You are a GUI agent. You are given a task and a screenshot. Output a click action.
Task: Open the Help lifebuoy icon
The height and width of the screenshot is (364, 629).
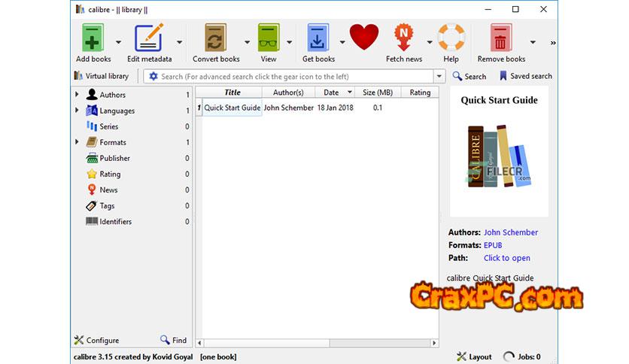[451, 38]
